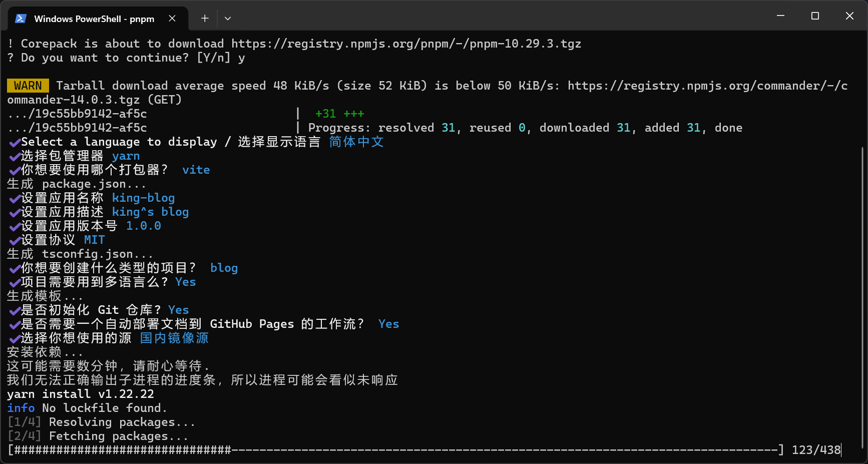
Task: Minimize the terminal window
Action: click(780, 16)
